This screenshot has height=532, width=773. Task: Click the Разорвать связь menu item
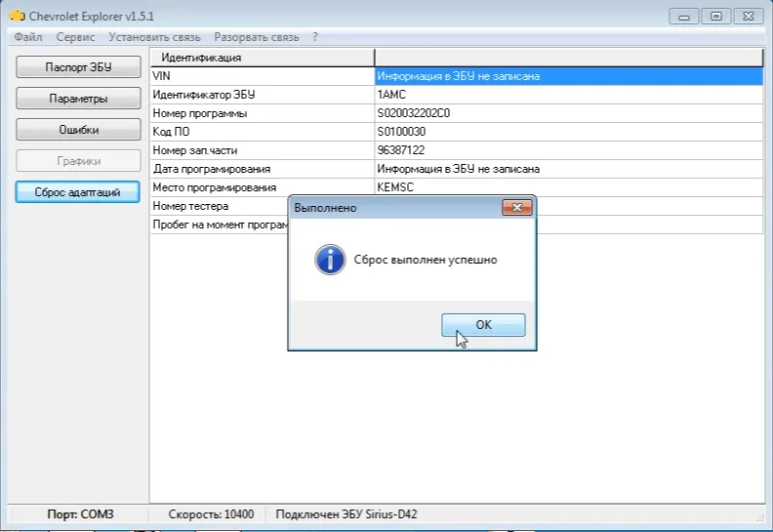click(x=257, y=37)
